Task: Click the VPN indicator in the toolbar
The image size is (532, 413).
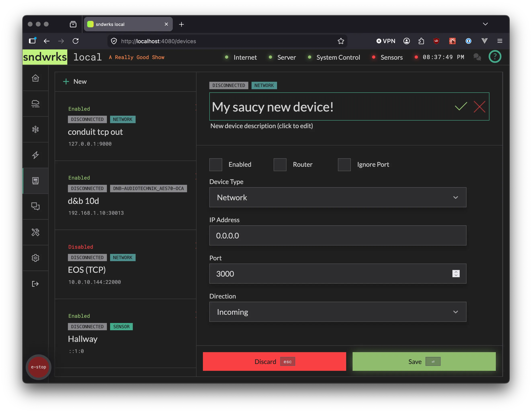Action: click(x=386, y=41)
